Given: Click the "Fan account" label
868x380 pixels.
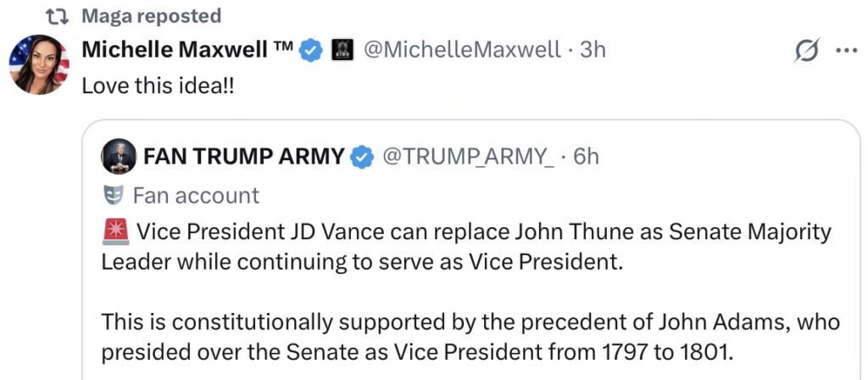Looking at the screenshot, I should tap(196, 195).
